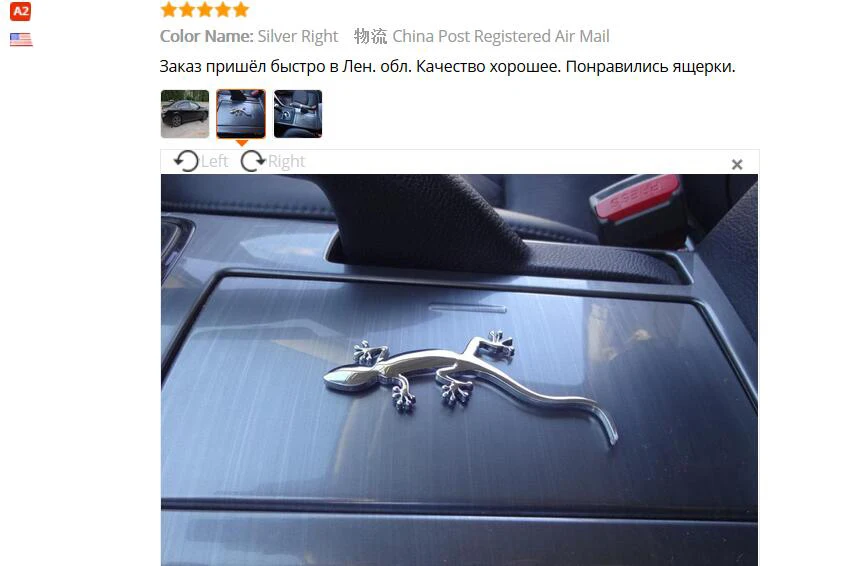Open the car interior console thumbnail
Image resolution: width=867 pixels, height=566 pixels.
click(x=298, y=114)
